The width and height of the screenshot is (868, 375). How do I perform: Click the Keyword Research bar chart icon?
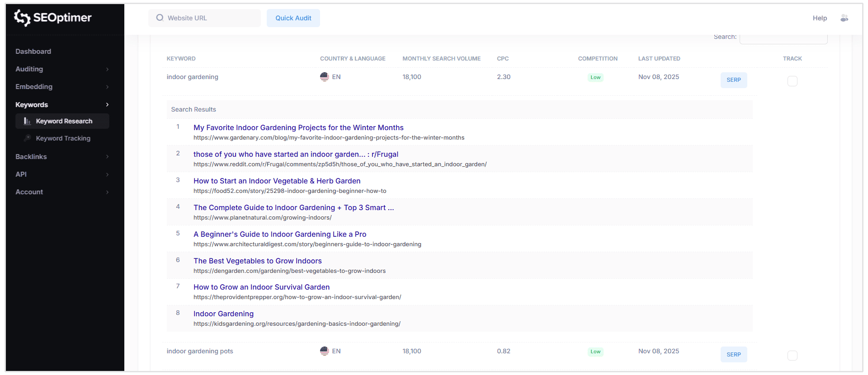[27, 121]
